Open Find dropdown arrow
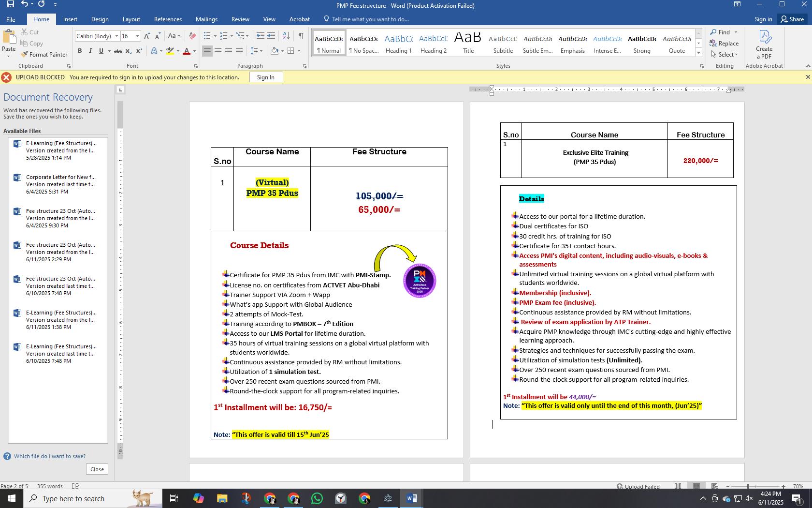The height and width of the screenshot is (508, 812). click(x=736, y=32)
